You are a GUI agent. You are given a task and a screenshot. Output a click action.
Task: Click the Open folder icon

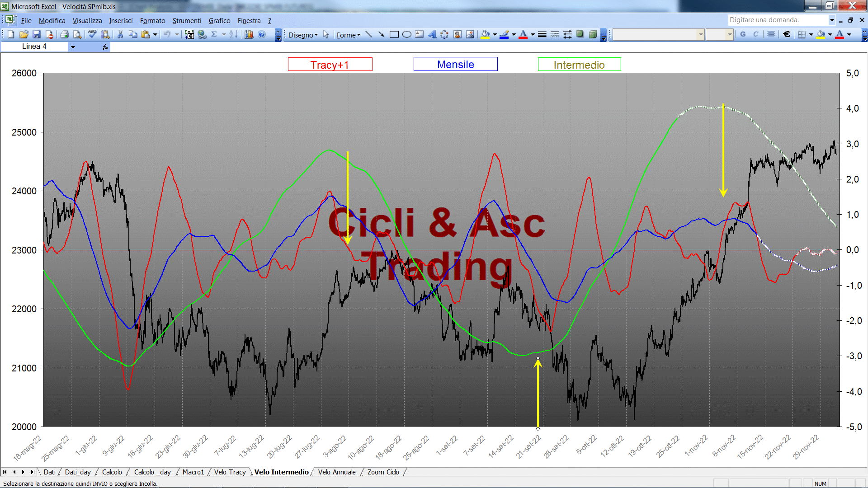pos(24,34)
